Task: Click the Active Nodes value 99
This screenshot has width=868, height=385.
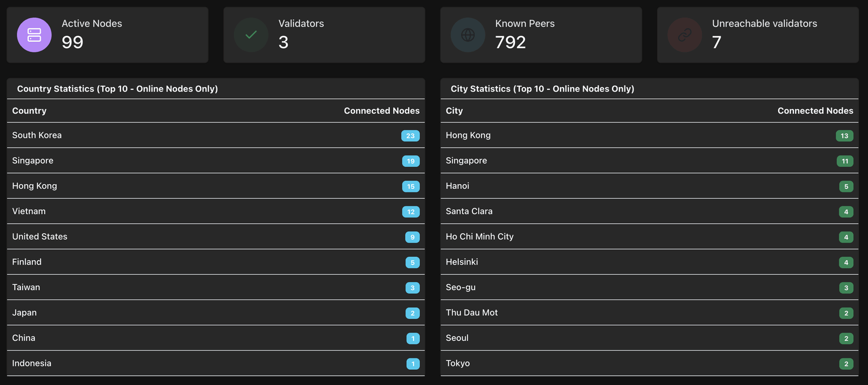Action: coord(72,42)
